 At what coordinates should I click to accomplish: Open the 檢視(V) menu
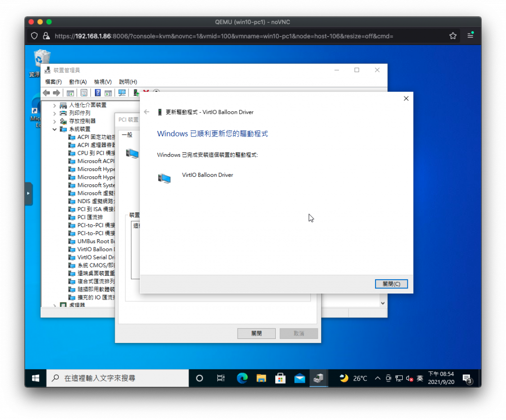pyautogui.click(x=103, y=82)
